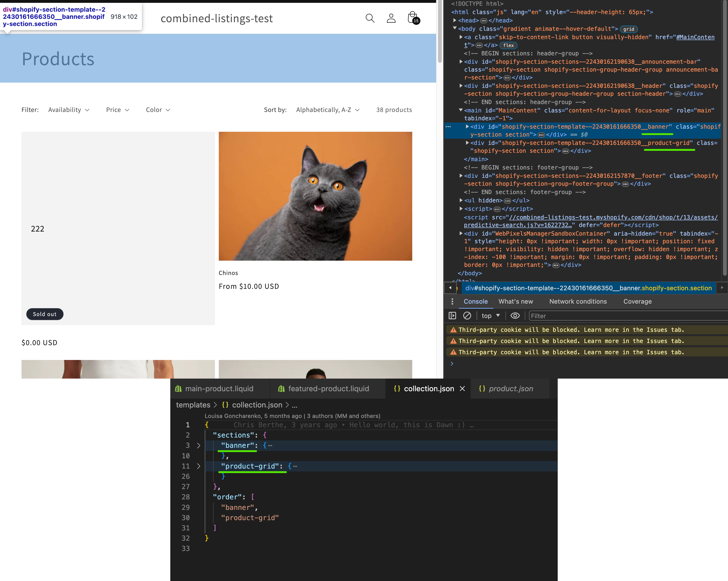Unfold the banner block at line 3
Screen dimensions: 728x581
coord(198,445)
